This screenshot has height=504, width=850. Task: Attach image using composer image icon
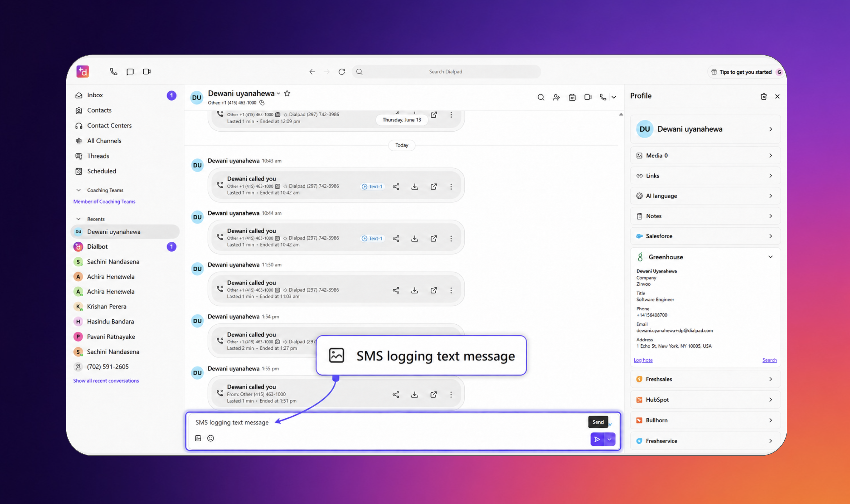pyautogui.click(x=198, y=438)
